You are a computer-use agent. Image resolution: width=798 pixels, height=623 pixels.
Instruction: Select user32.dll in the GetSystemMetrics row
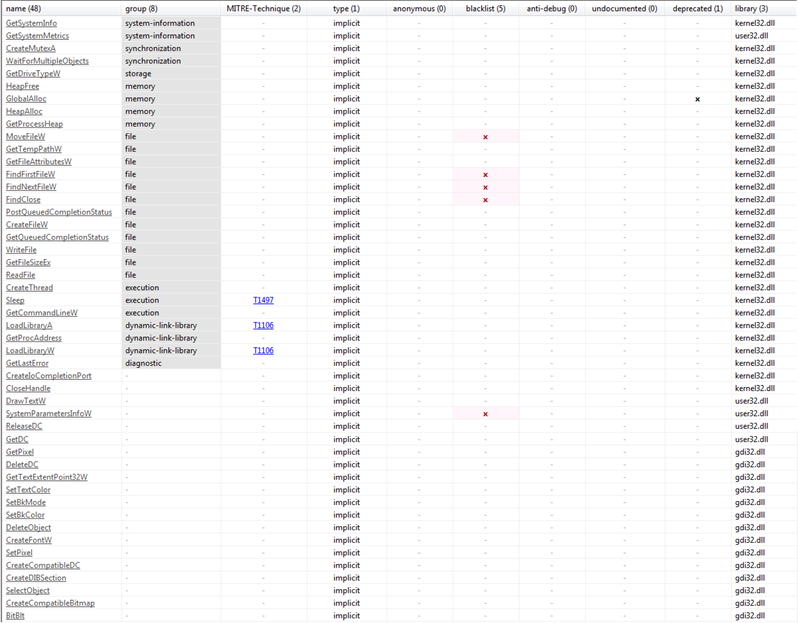click(751, 36)
